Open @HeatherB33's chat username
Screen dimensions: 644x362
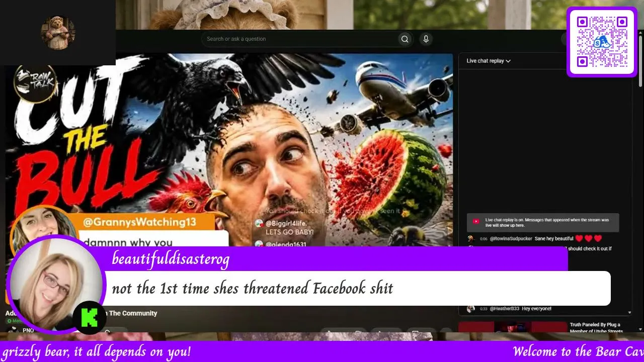[504, 309]
